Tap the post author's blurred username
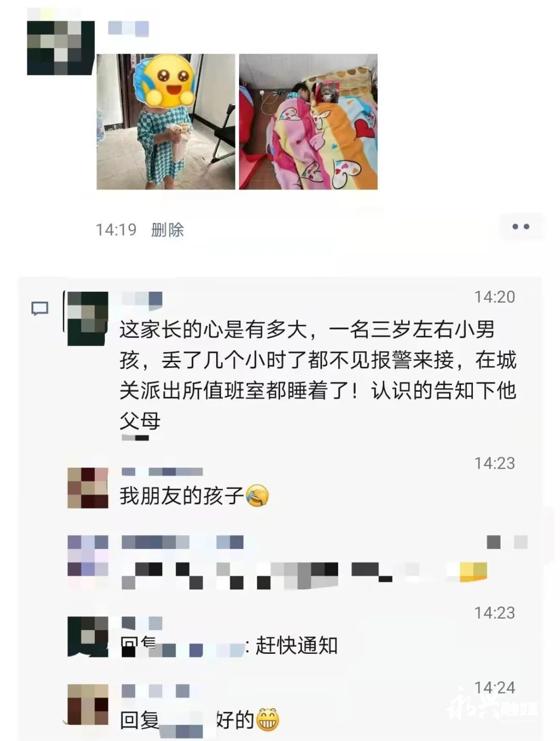Screen dimensions: 560x741 (x=129, y=28)
